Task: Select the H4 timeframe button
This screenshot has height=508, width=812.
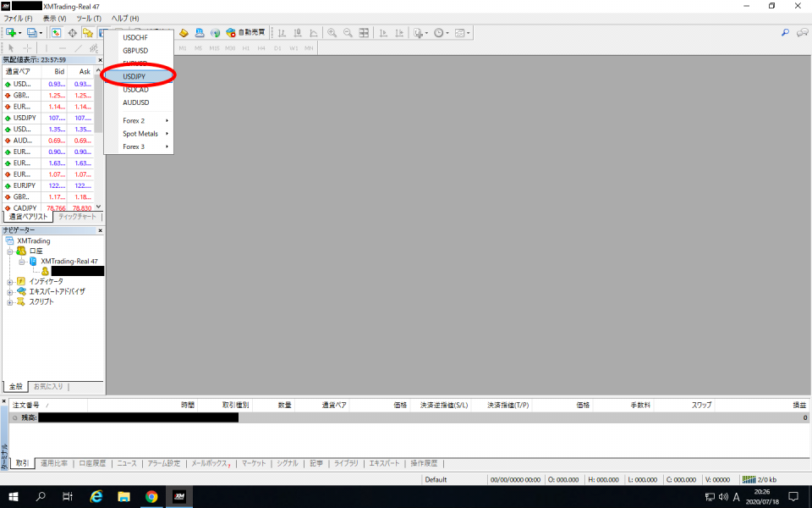Action: tap(261, 48)
